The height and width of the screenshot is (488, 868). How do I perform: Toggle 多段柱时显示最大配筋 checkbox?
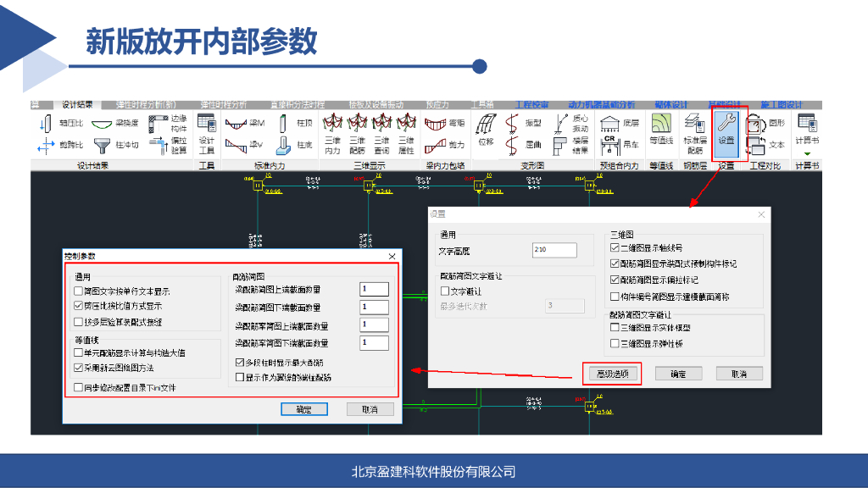[x=240, y=363]
